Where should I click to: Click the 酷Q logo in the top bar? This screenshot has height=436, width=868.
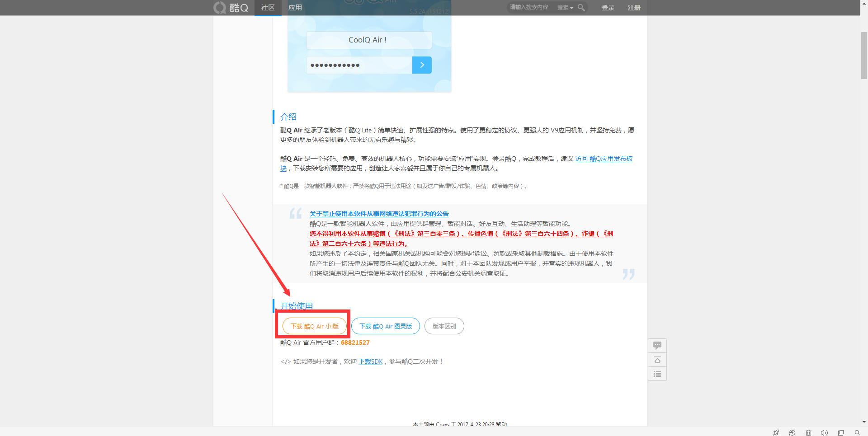231,8
